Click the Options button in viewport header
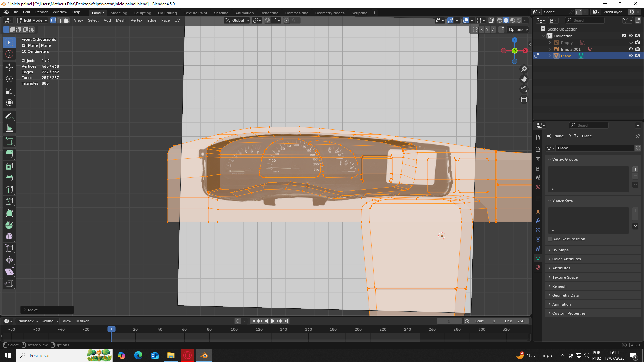The width and height of the screenshot is (644, 362). (518, 29)
